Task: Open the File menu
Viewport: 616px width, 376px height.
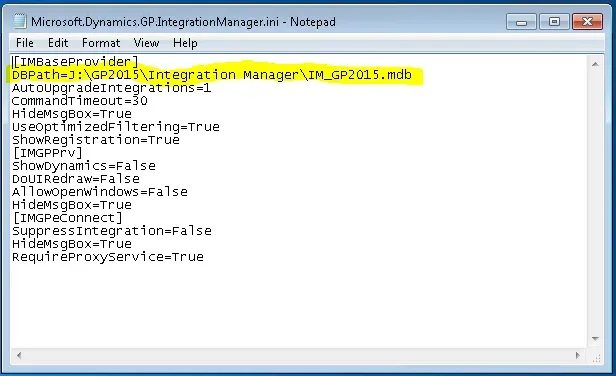Action: coord(25,42)
